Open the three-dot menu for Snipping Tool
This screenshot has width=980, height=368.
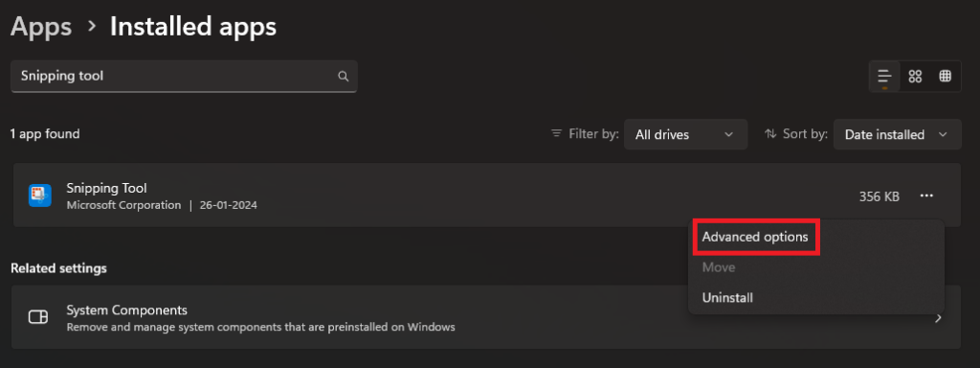click(926, 196)
